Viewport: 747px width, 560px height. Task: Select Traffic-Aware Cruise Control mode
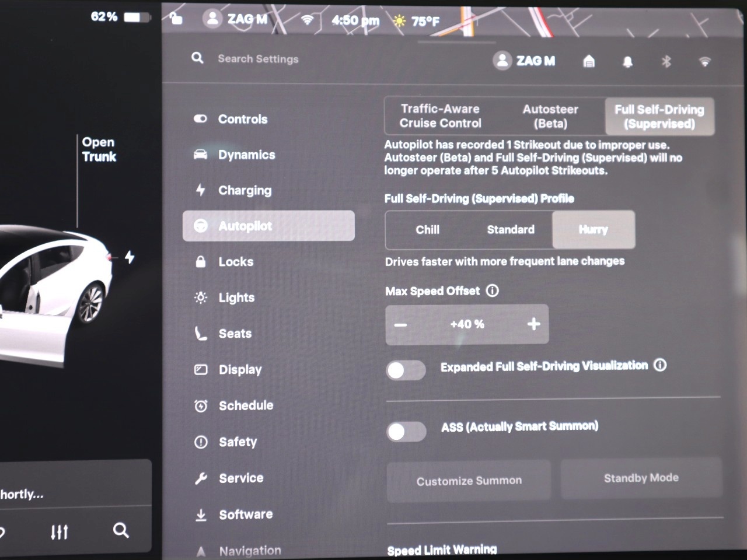pos(440,116)
